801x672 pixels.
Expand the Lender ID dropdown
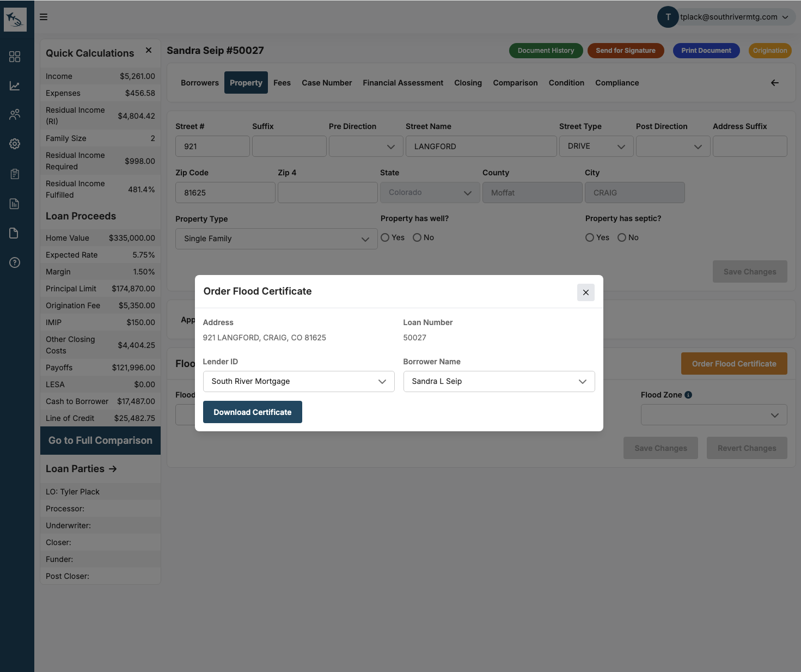[298, 381]
